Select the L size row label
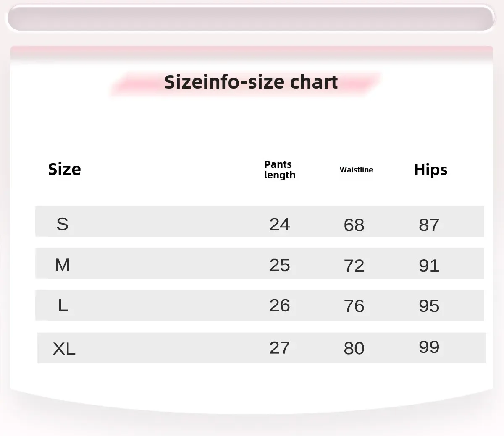This screenshot has width=504, height=436. click(x=63, y=305)
